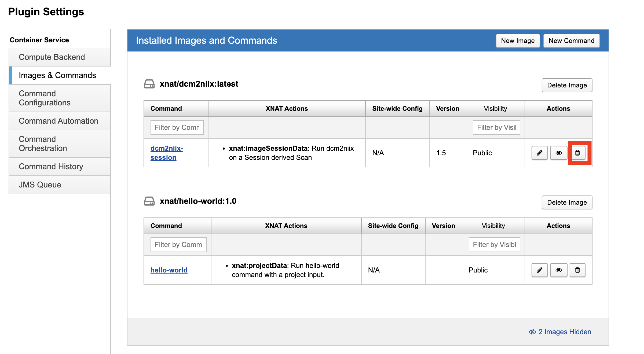This screenshot has height=354, width=644.
Task: Click the trash icon for dcm2niix-session command
Action: tap(577, 153)
